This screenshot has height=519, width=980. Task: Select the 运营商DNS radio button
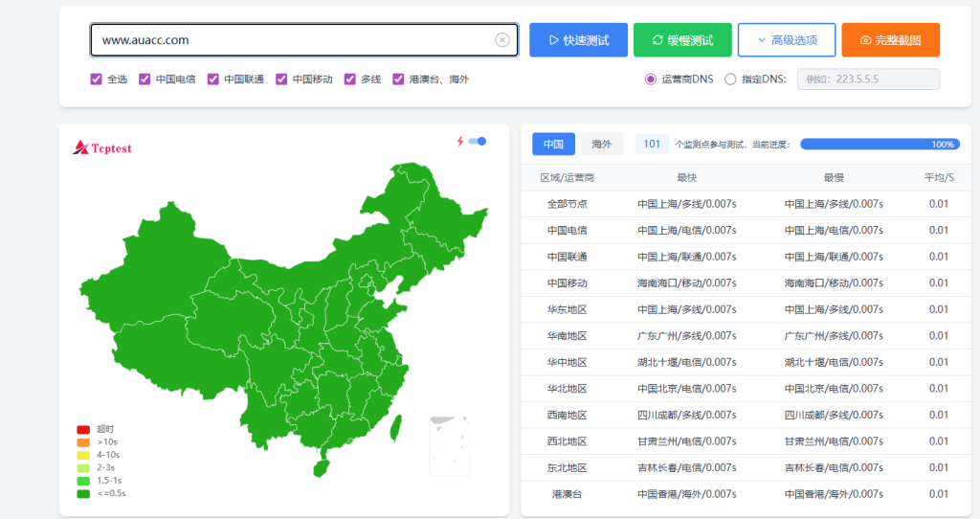[x=651, y=79]
